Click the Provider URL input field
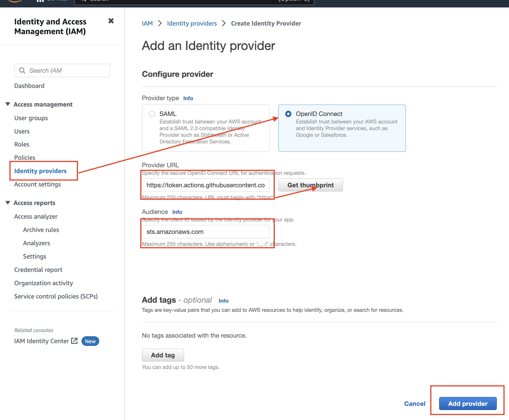 coord(206,185)
